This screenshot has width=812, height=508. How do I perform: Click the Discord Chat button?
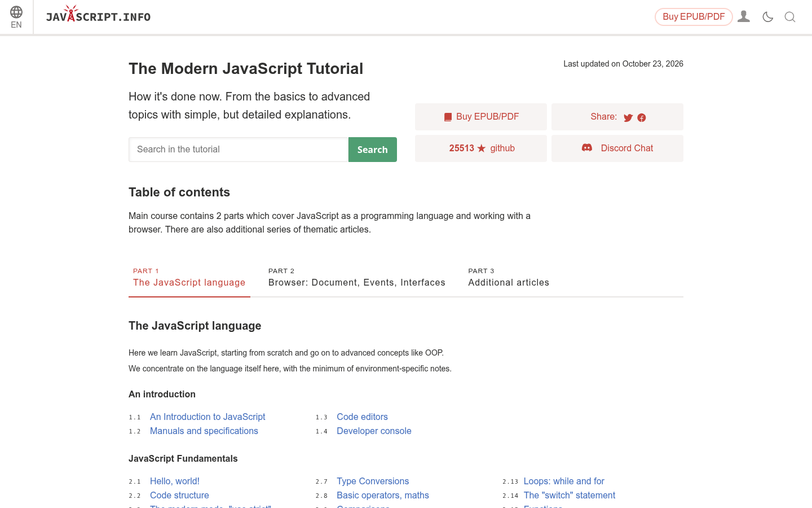tap(617, 148)
